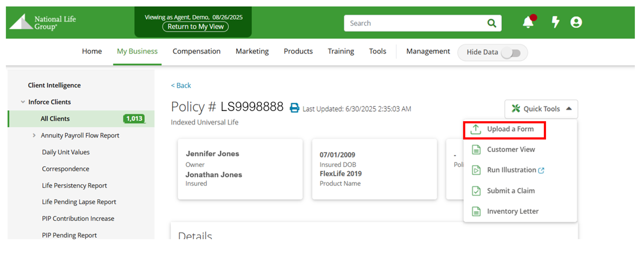
Task: Collapse the Inforce Clients tree section
Action: click(x=23, y=102)
